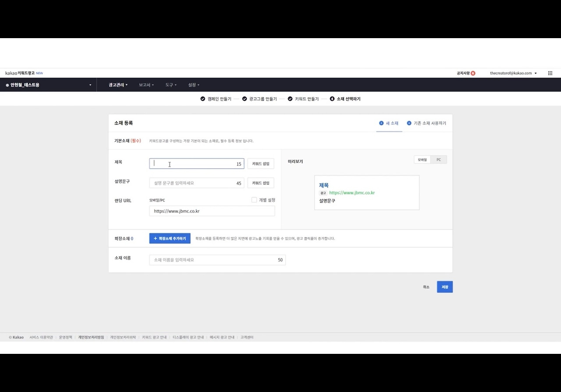Select the 새 소재 tab
The image size is (561, 392).
[x=389, y=123]
